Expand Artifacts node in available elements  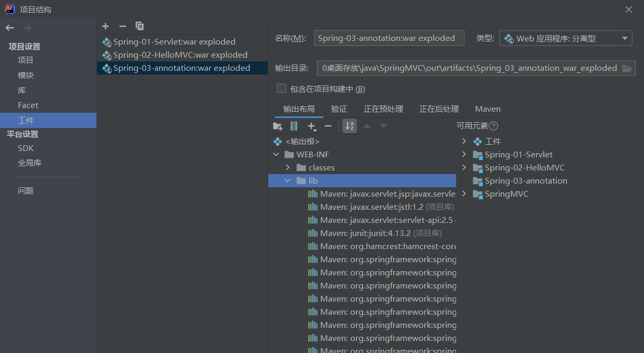tap(464, 142)
